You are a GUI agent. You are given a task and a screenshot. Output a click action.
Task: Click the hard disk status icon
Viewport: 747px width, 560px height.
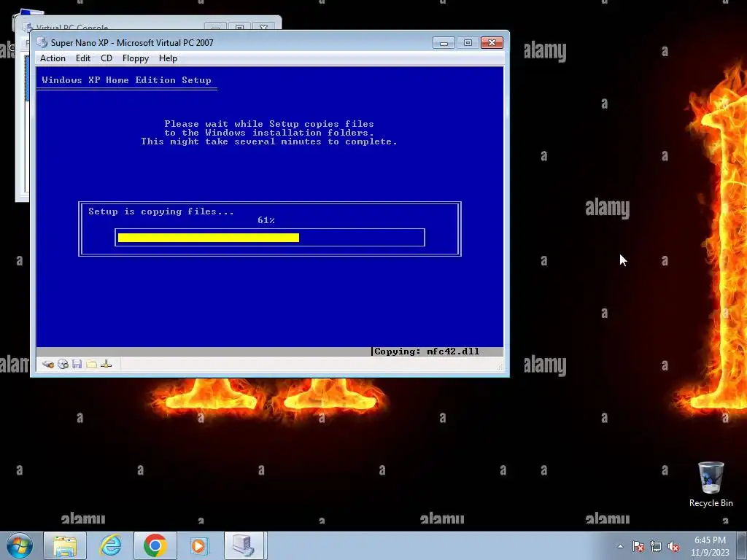click(x=47, y=365)
